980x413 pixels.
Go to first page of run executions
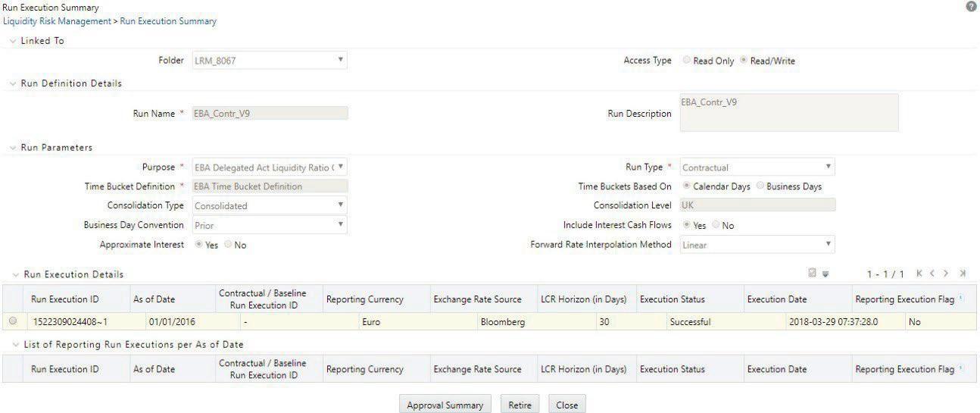tap(921, 274)
